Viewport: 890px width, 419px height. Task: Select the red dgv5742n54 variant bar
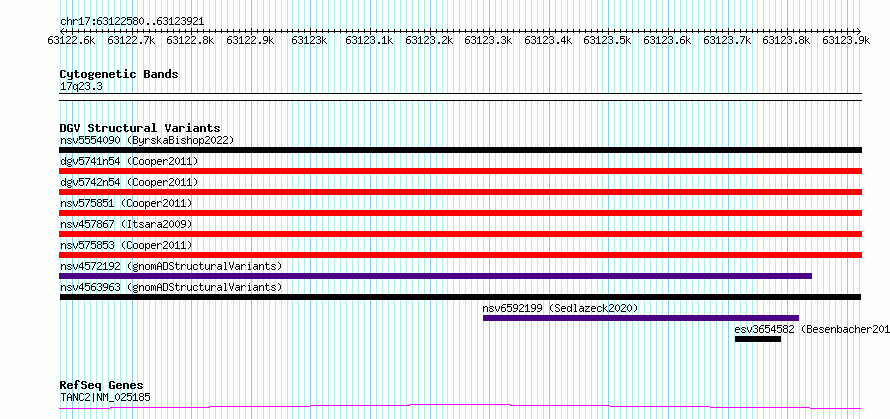pos(460,192)
